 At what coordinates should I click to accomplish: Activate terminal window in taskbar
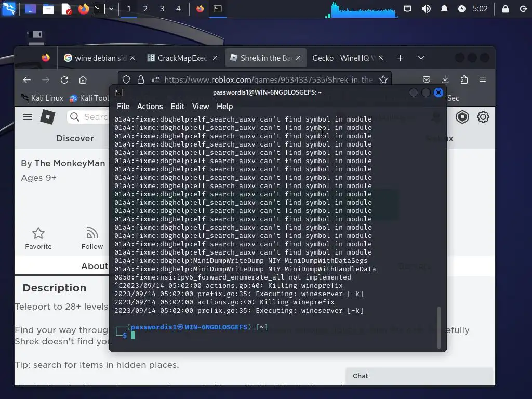[218, 9]
